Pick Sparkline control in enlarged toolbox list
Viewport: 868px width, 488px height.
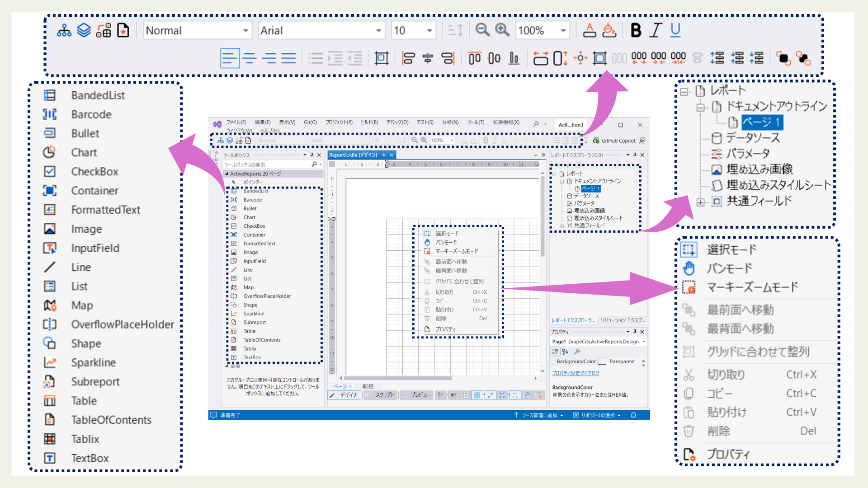[x=93, y=362]
